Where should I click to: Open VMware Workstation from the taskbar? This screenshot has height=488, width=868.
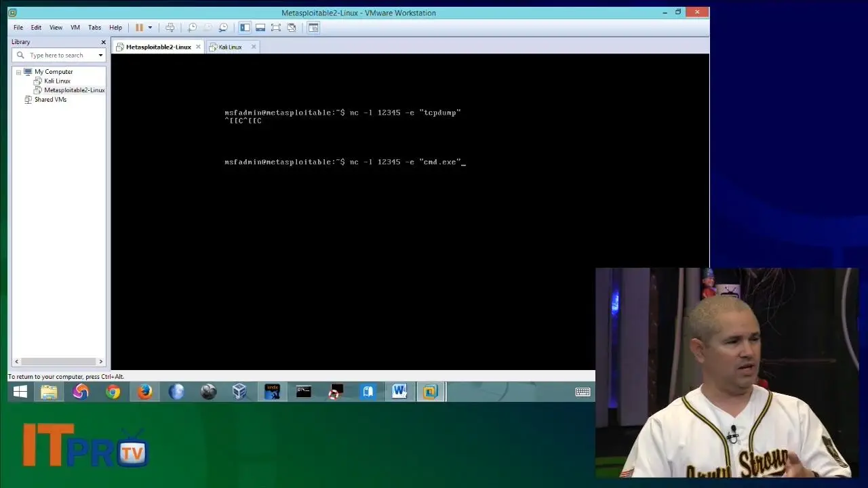tap(431, 392)
